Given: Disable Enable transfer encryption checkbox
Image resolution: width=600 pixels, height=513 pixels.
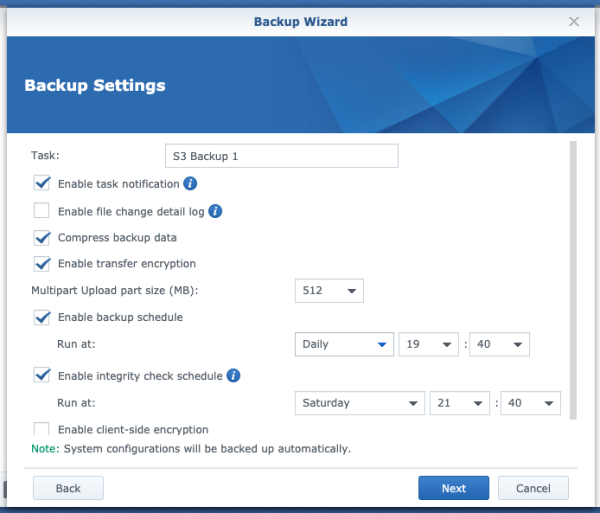Looking at the screenshot, I should [x=42, y=264].
